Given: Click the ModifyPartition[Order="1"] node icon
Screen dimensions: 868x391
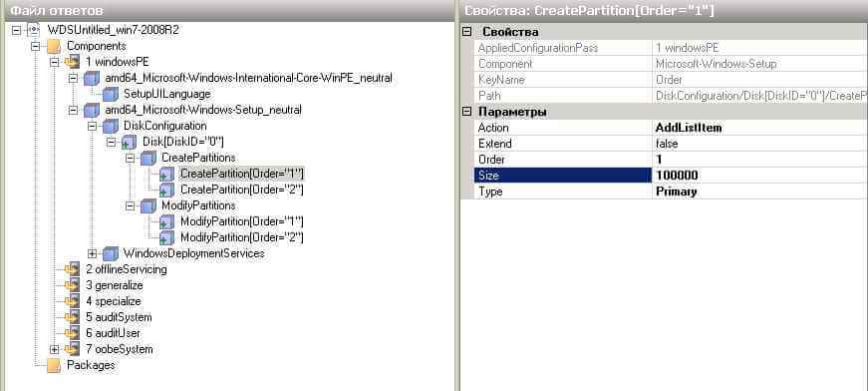Looking at the screenshot, I should [166, 222].
